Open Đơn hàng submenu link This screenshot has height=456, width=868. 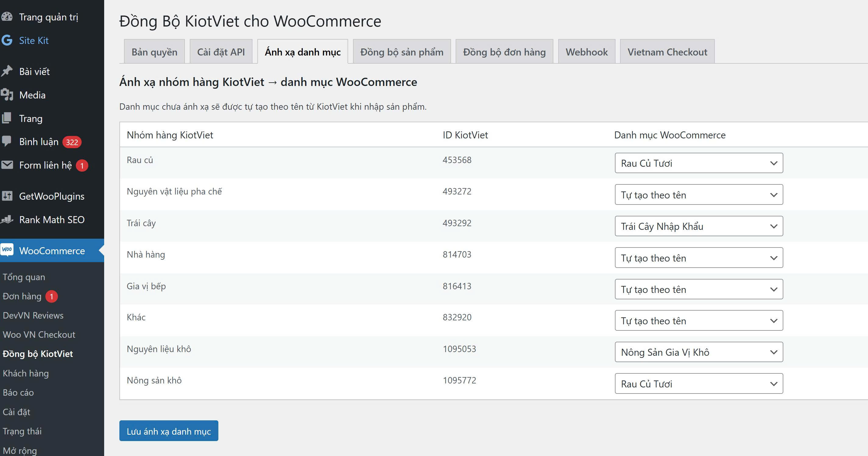pos(22,296)
